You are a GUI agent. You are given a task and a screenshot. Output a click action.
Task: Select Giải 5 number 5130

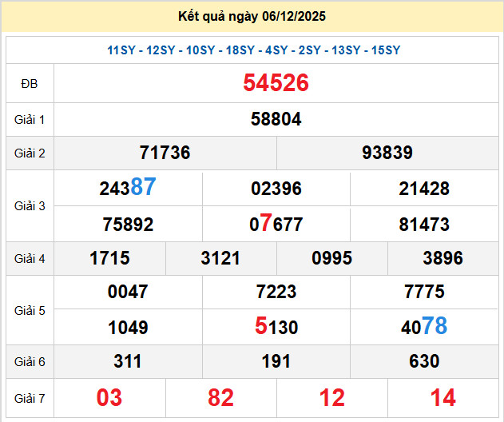[x=276, y=327]
